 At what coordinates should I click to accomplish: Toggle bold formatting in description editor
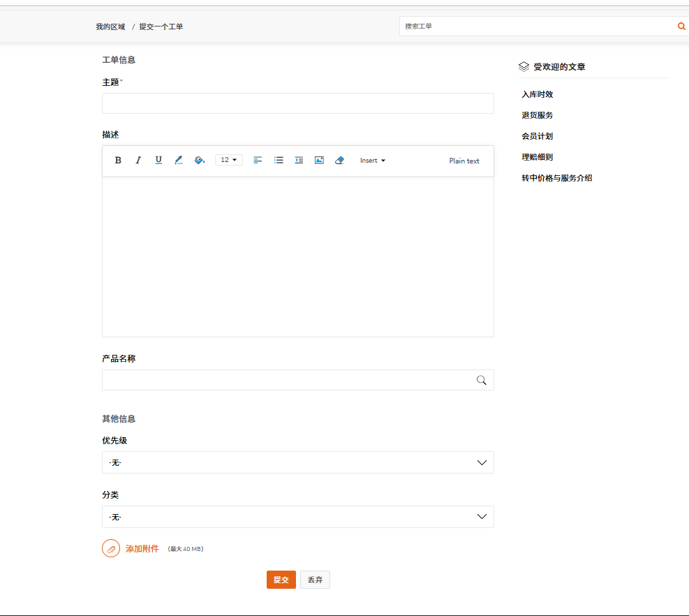coord(118,161)
